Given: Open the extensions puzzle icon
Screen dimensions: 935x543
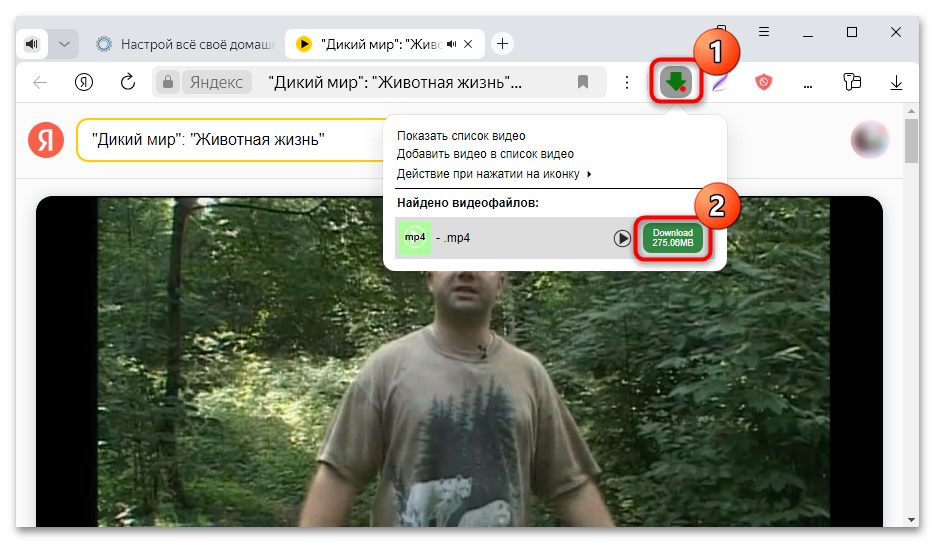Looking at the screenshot, I should click(x=852, y=82).
